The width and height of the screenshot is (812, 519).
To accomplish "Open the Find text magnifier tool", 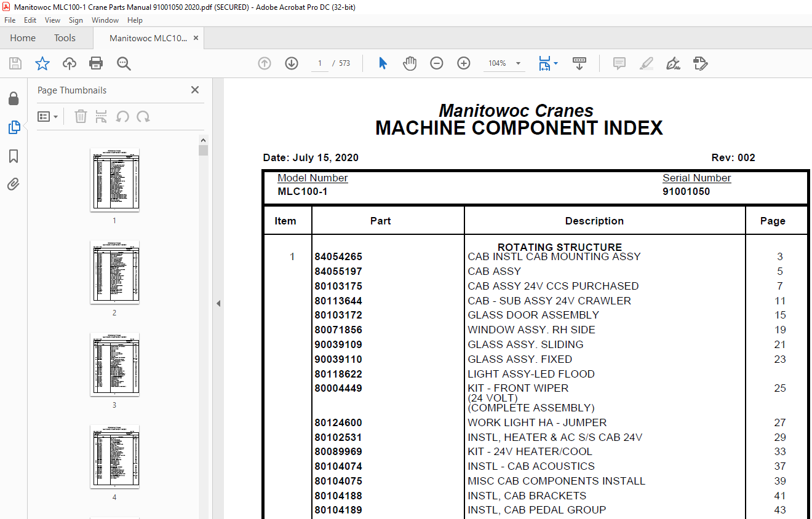I will (x=124, y=63).
